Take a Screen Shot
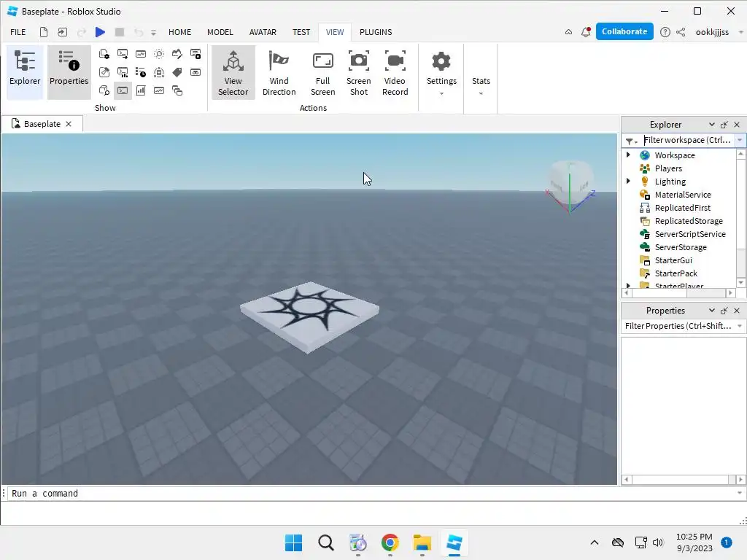This screenshot has width=747, height=560. pos(359,73)
